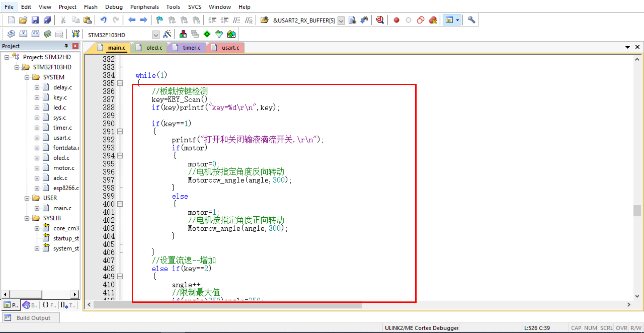Image resolution: width=644 pixels, height=333 pixels.
Task: Kill all breakpoints icon
Action: coord(433,20)
